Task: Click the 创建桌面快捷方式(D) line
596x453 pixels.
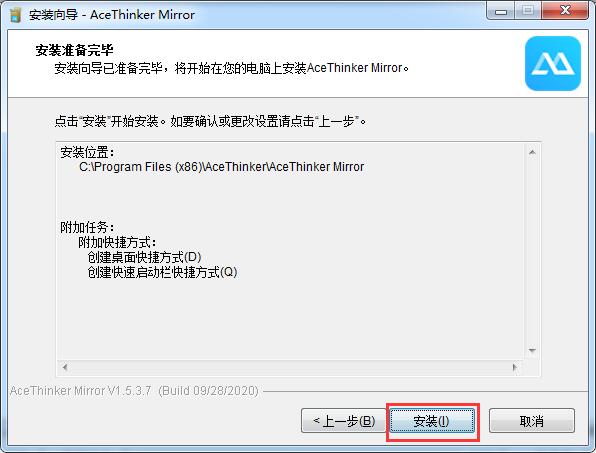Action: coord(144,257)
